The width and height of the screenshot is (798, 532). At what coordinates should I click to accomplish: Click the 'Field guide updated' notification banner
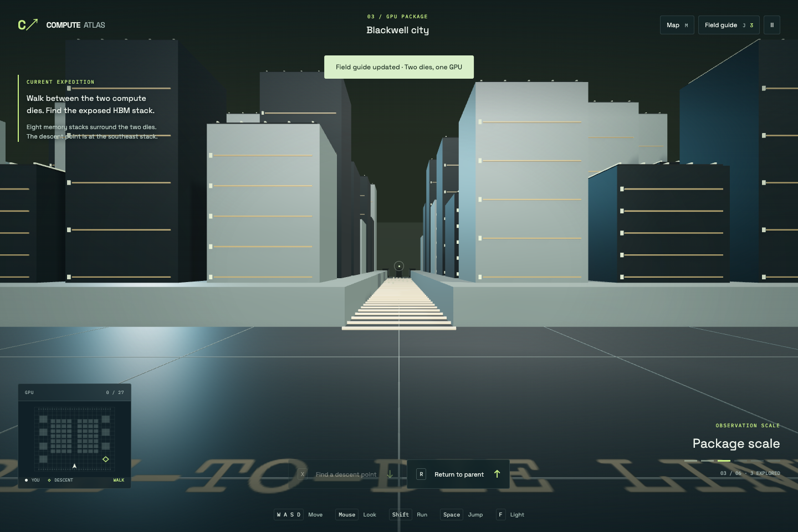(398, 67)
